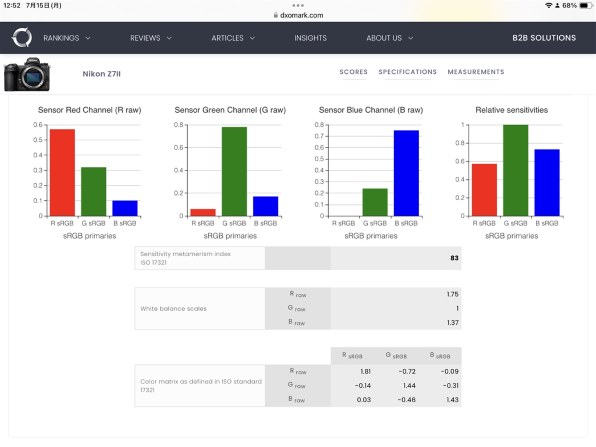596x447 pixels.
Task: Open the Articles menu
Action: pyautogui.click(x=227, y=38)
